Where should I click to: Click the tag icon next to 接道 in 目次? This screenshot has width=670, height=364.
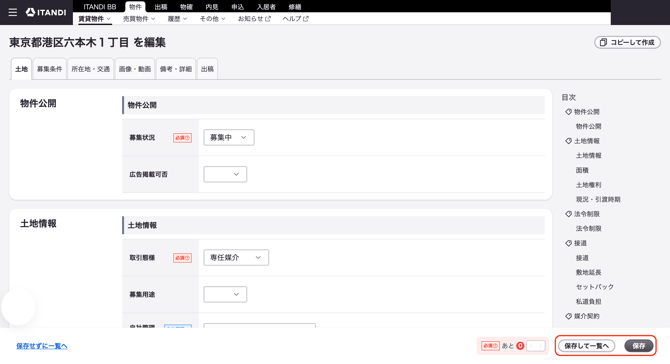tap(568, 243)
